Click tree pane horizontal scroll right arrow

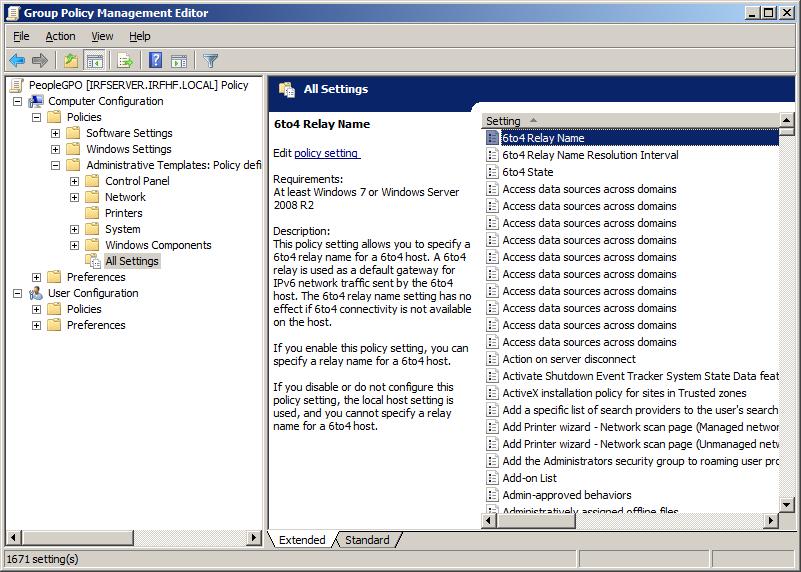[x=253, y=537]
